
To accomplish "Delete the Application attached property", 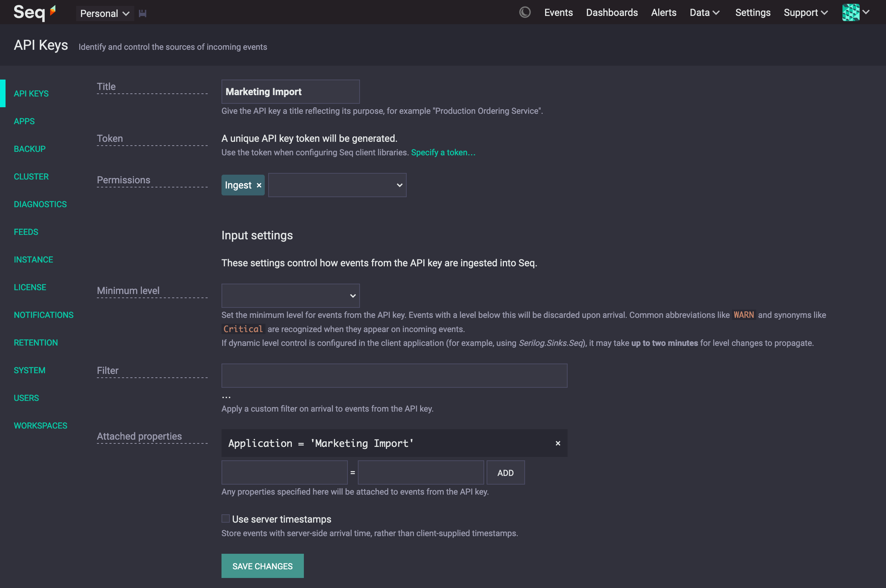I will coord(558,443).
